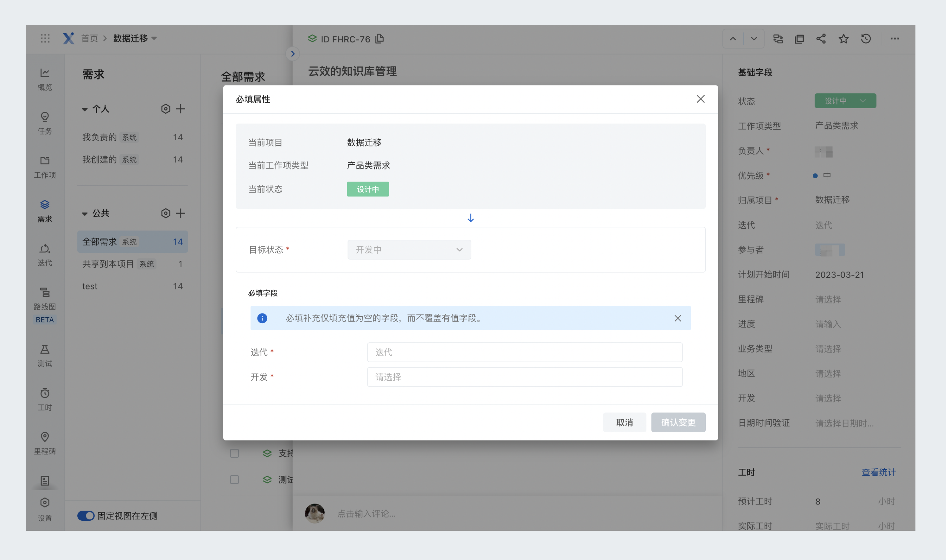Copy the ID FHRC-76 identifier
Screen dimensions: 946x560
[379, 38]
